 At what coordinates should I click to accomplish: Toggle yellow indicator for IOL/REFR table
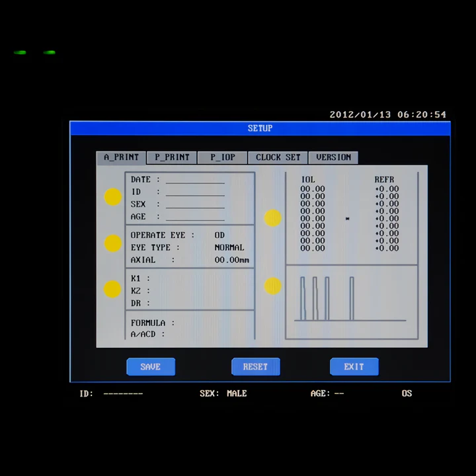272,218
